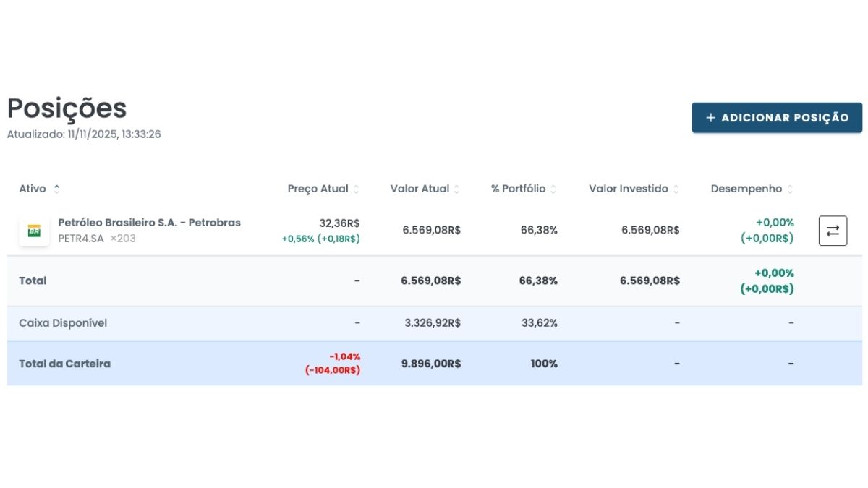Click the bold Total row label
Image resolution: width=868 pixels, height=488 pixels.
point(33,281)
